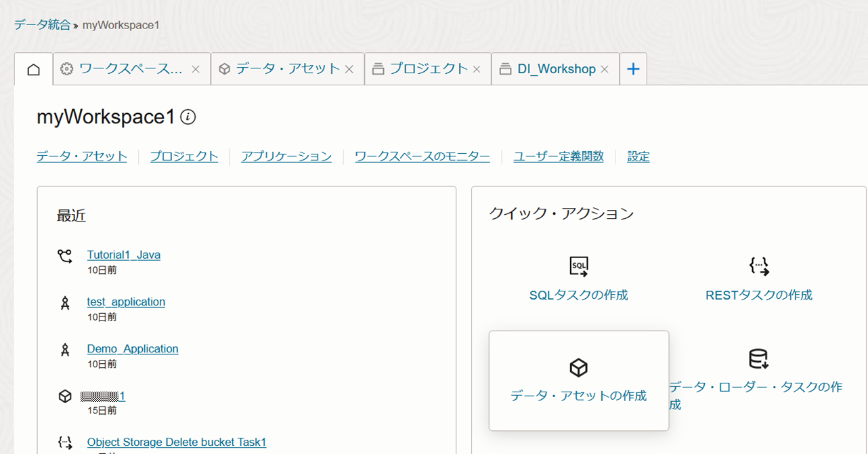This screenshot has height=454, width=868.
Task: Click the REST icon beside Object Storage task
Action: [x=65, y=442]
